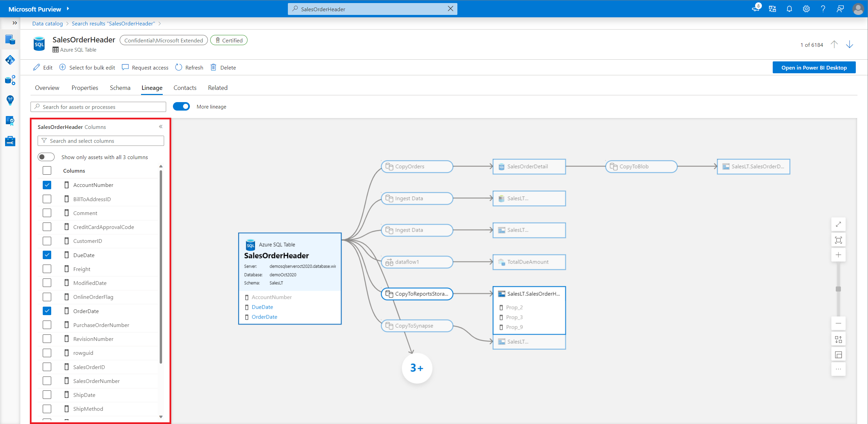Turn off the More lineage toggle

pyautogui.click(x=181, y=107)
